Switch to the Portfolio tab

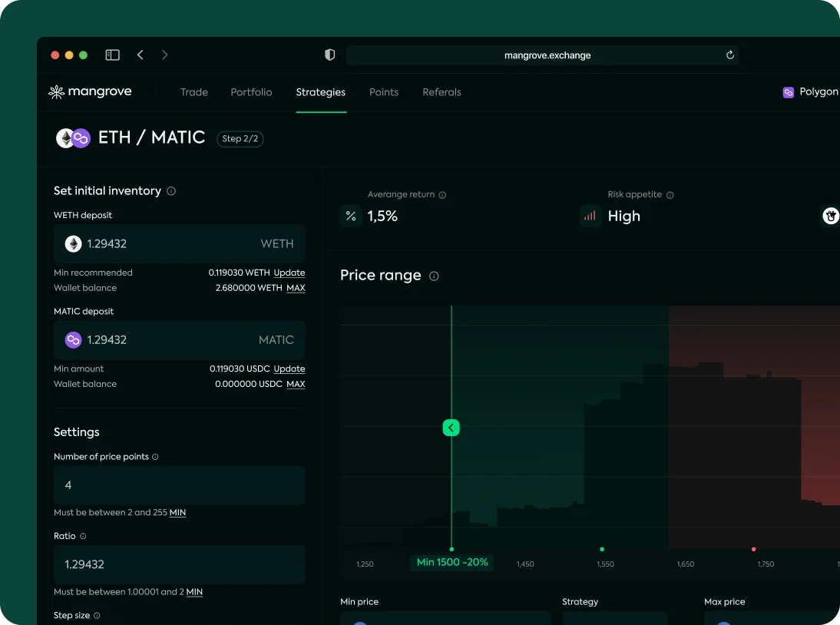pyautogui.click(x=251, y=92)
